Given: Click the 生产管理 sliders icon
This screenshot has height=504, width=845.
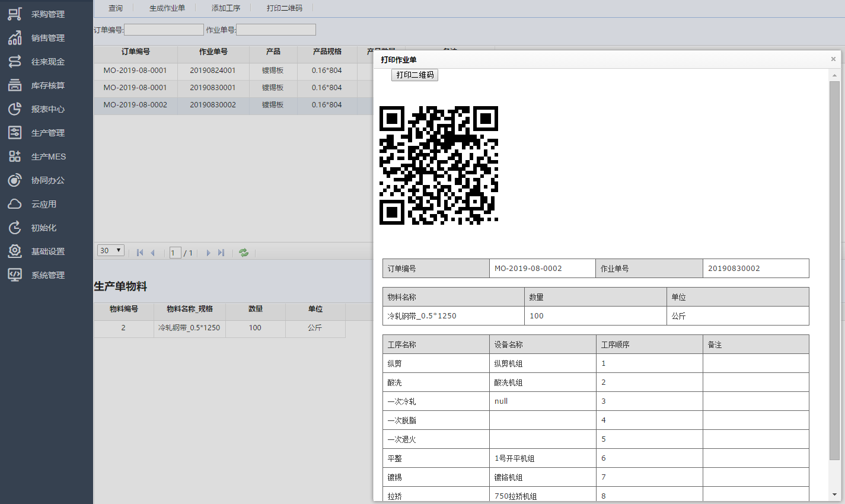Looking at the screenshot, I should 15,132.
